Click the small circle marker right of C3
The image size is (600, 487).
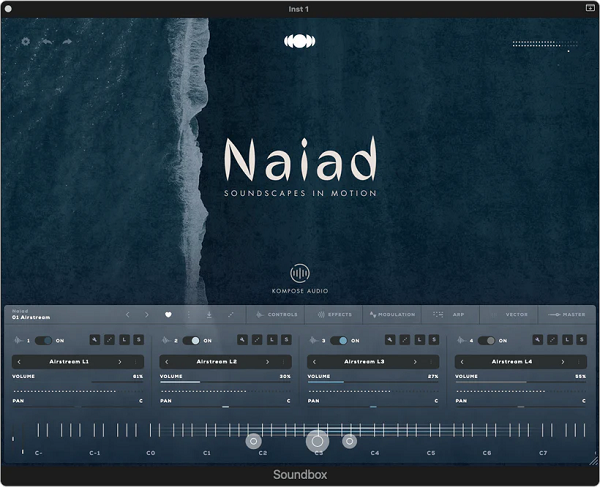(349, 441)
